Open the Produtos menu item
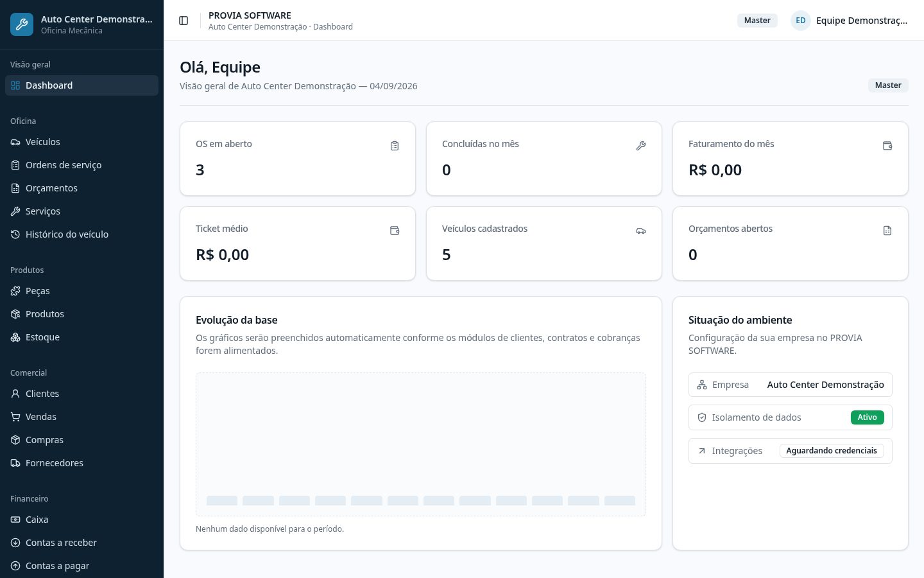This screenshot has height=578, width=924. (81, 314)
